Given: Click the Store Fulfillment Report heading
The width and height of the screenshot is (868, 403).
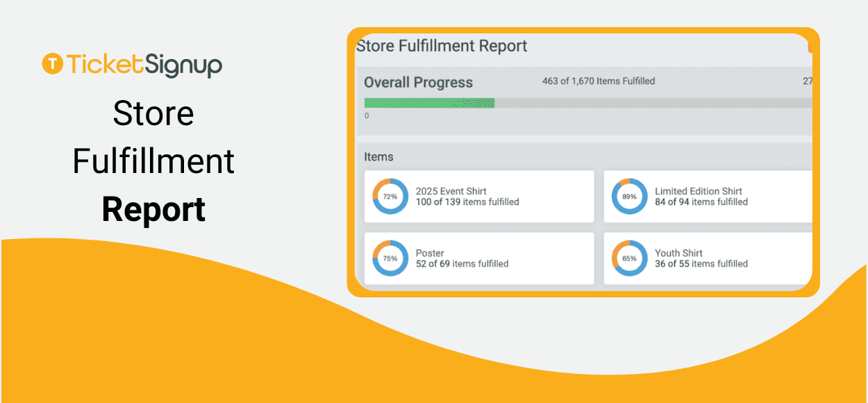Looking at the screenshot, I should (442, 47).
